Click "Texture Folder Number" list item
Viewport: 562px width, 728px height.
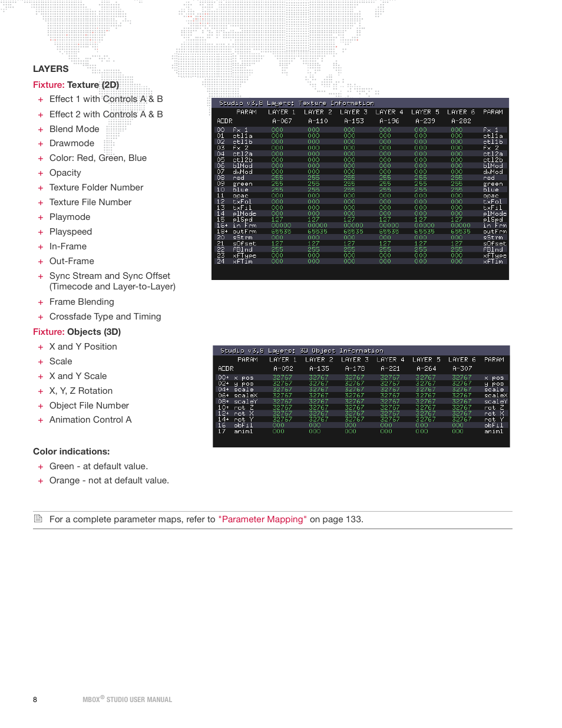click(97, 187)
